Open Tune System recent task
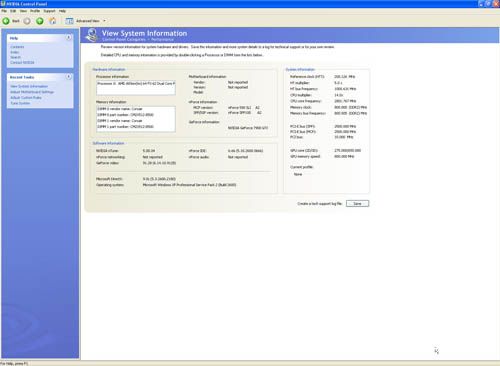 pyautogui.click(x=20, y=103)
